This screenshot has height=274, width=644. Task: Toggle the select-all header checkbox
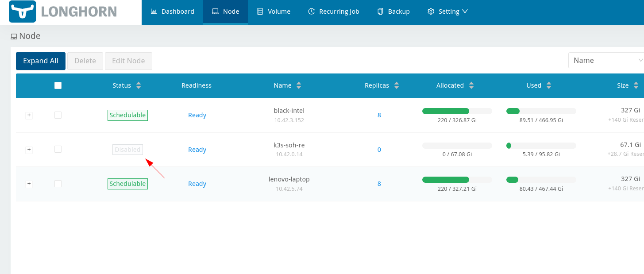point(58,85)
